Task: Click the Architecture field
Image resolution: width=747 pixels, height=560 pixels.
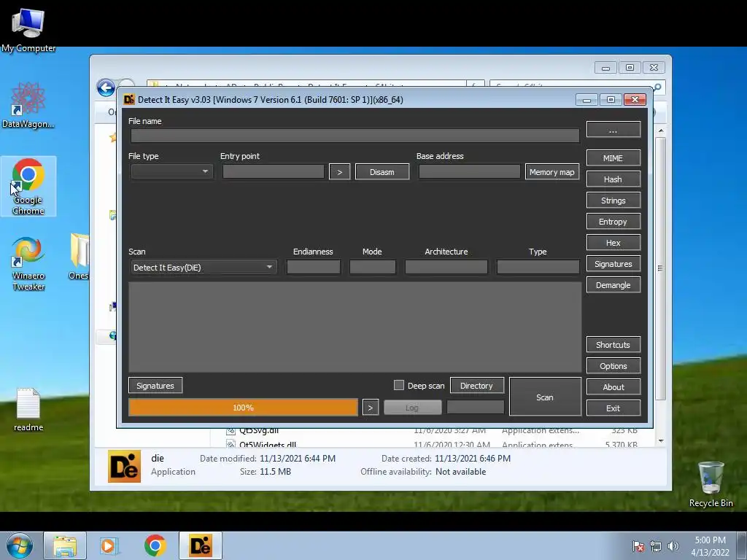Action: [x=446, y=267]
